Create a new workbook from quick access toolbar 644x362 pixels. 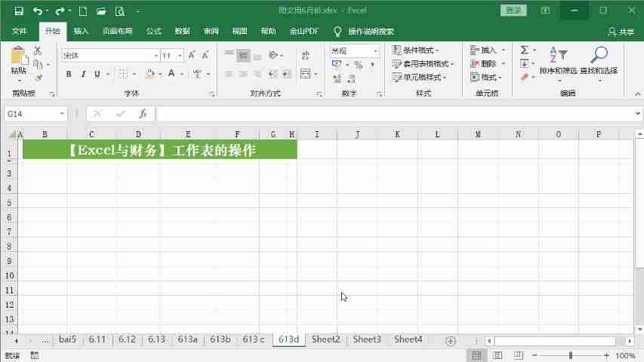(x=82, y=11)
